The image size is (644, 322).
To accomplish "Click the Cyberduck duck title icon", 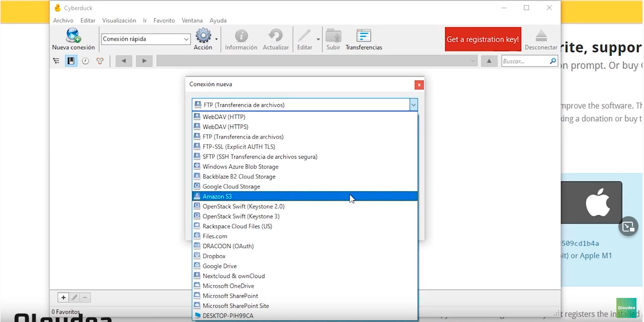I will (x=57, y=8).
